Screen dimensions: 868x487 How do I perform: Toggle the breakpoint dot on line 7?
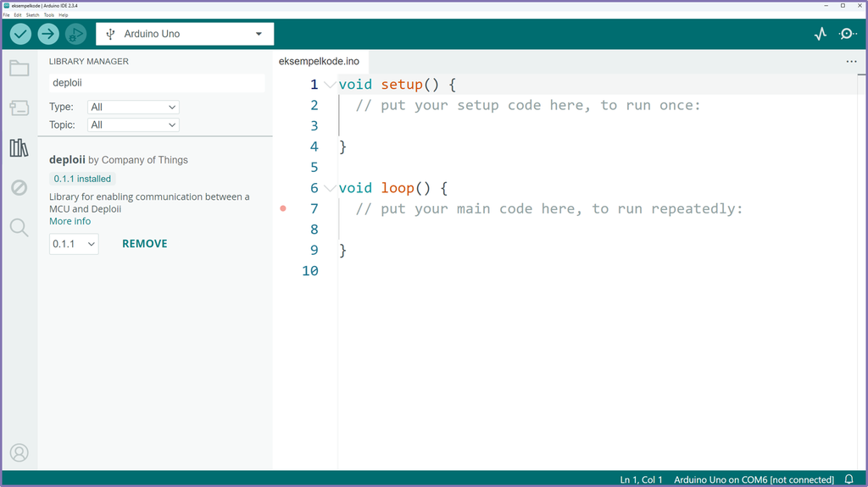(x=283, y=208)
